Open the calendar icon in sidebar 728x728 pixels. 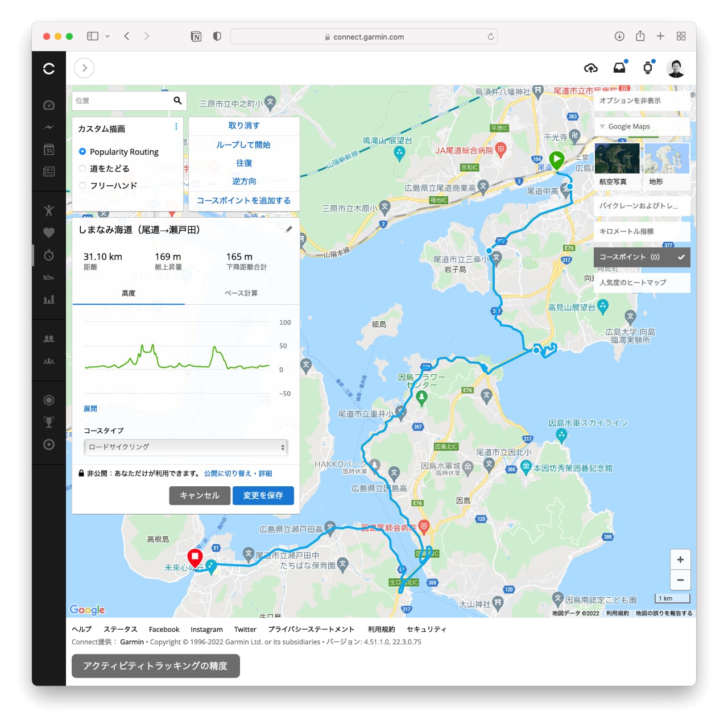49,150
